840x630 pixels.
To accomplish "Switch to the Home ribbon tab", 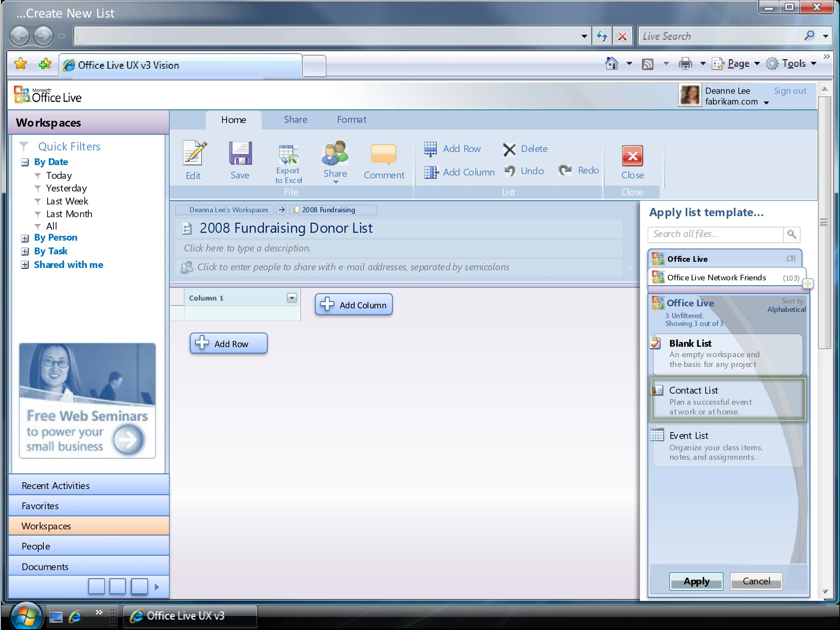I will click(233, 120).
